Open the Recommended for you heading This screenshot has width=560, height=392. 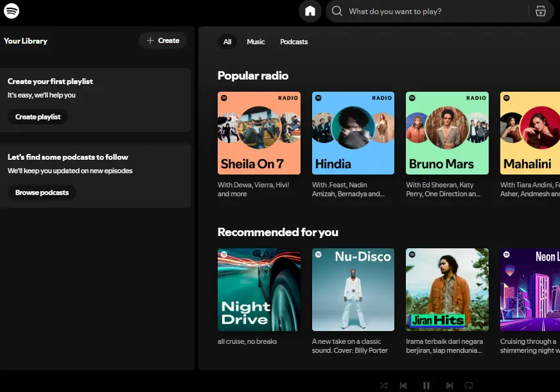(278, 232)
